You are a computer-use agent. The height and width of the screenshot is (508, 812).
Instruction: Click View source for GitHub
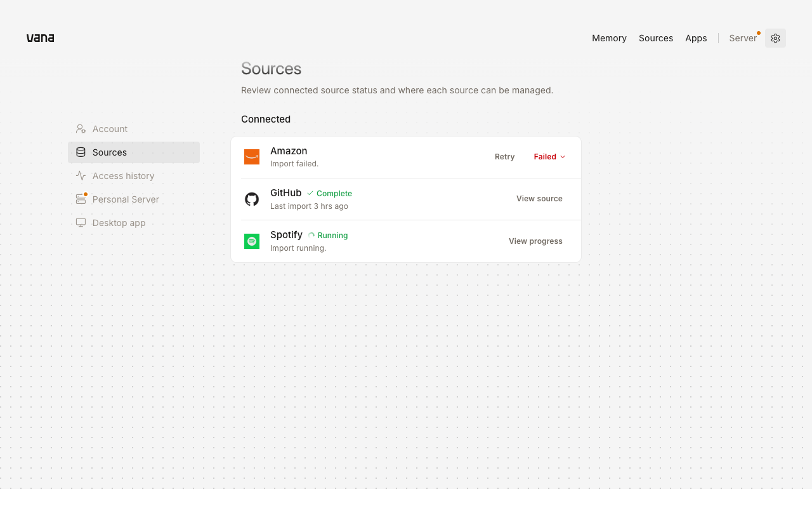[539, 199]
